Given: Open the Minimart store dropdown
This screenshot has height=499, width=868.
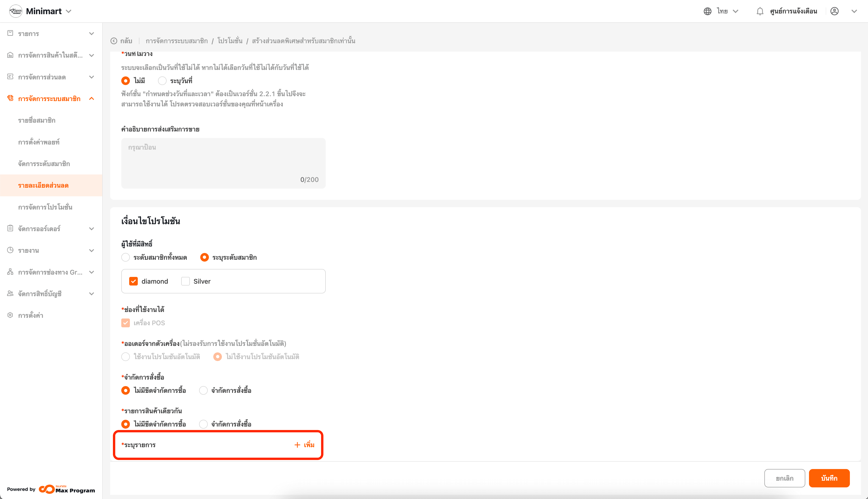Looking at the screenshot, I should click(69, 11).
